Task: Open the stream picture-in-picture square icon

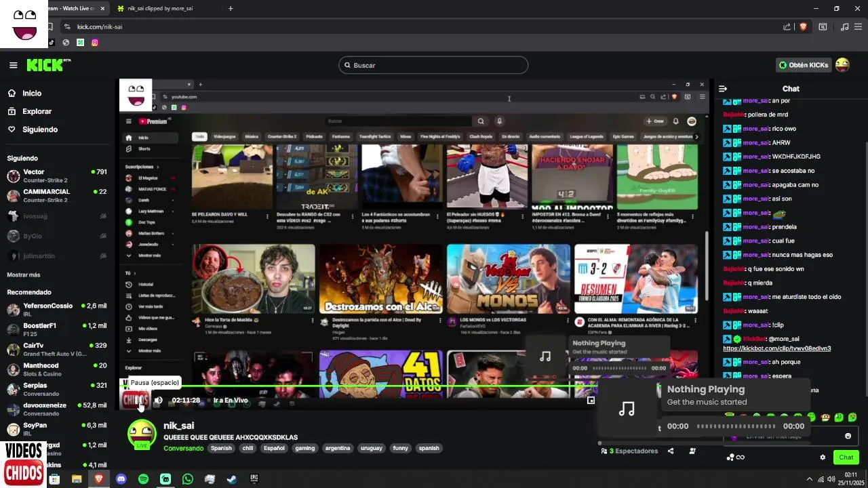Action: (591, 401)
